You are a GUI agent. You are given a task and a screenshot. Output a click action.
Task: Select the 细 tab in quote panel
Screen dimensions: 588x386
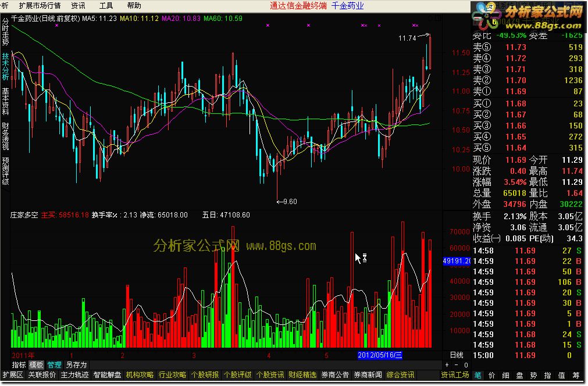[506, 375]
